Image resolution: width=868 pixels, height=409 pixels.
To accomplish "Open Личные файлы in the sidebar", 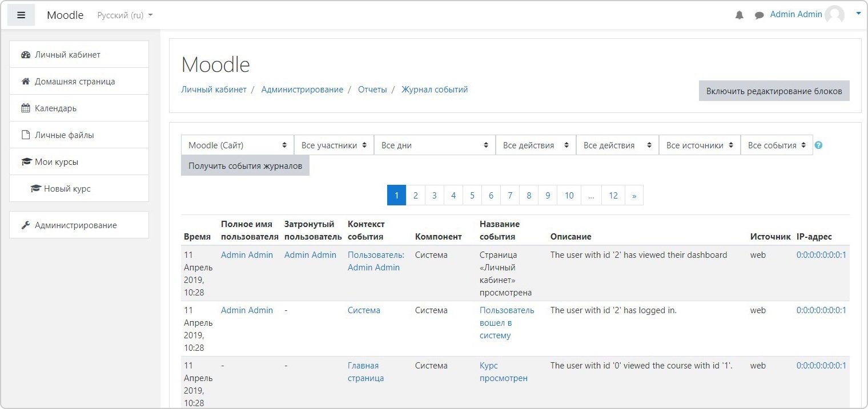I will 64,135.
